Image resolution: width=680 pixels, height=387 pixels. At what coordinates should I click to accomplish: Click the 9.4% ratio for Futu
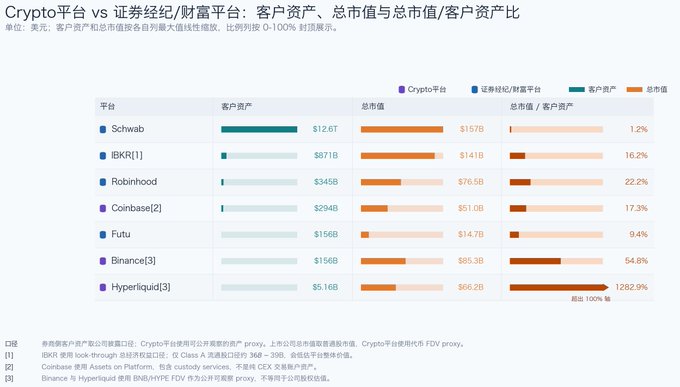tap(638, 235)
